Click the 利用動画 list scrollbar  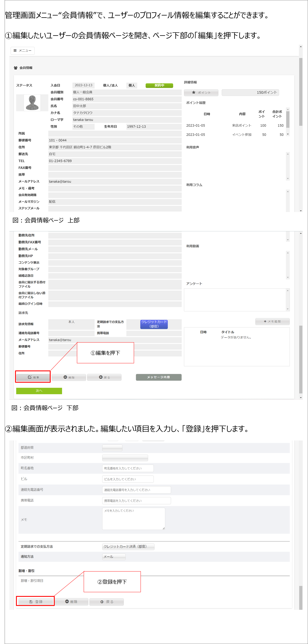coord(288,265)
